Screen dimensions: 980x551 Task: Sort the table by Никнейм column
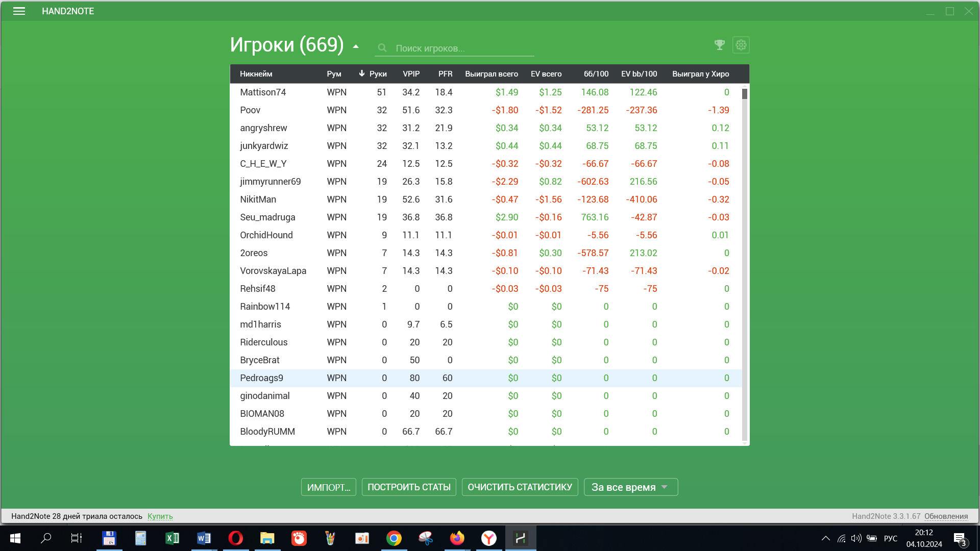pos(256,74)
